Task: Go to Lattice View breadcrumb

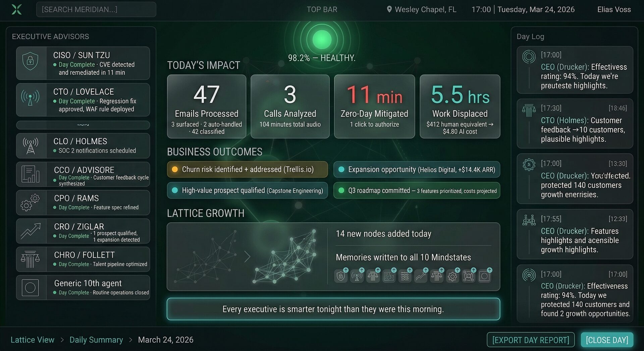Action: (x=32, y=340)
